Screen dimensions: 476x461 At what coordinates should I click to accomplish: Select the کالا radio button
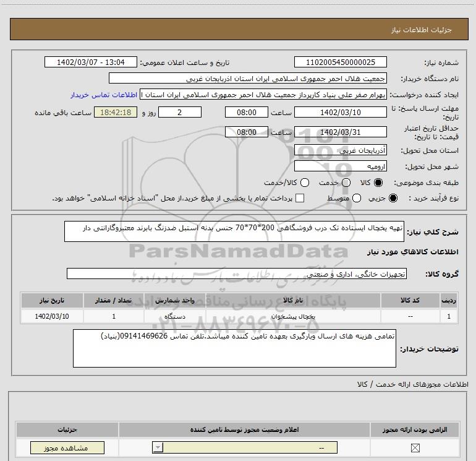click(x=378, y=183)
